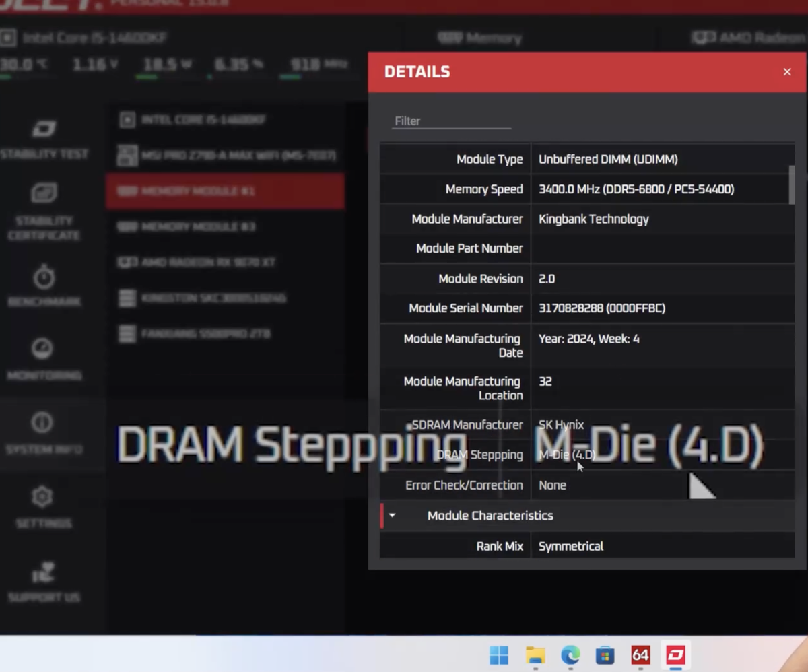Click the Rank Mix Symmetrical value
The image size is (808, 672).
click(571, 546)
